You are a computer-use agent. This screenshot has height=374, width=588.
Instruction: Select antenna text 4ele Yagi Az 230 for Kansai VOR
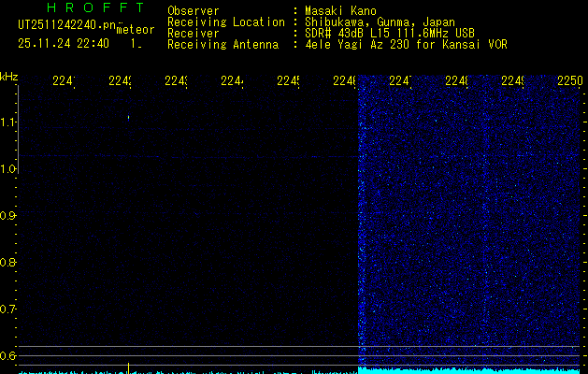coord(406,45)
